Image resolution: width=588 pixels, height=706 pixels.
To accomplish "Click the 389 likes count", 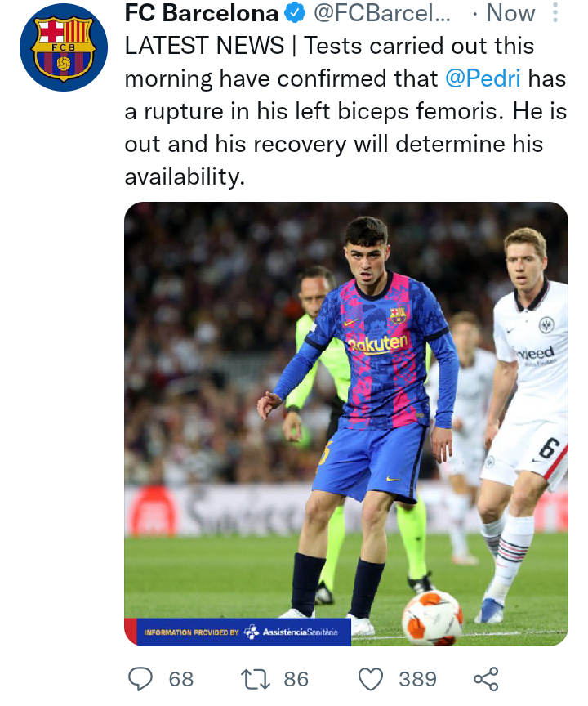I will coord(417,679).
